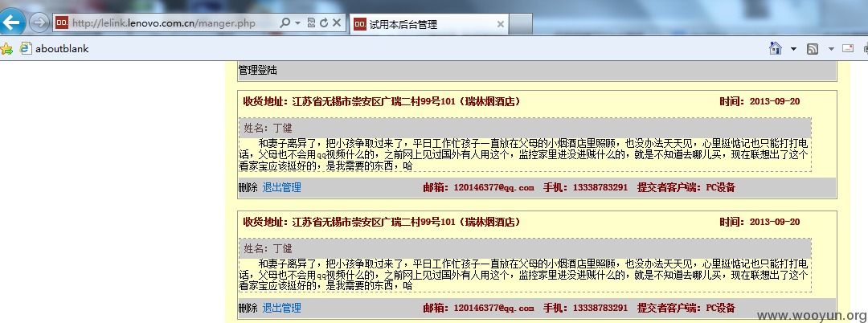
Task: Click the RSS feeds icon
Action: click(813, 49)
